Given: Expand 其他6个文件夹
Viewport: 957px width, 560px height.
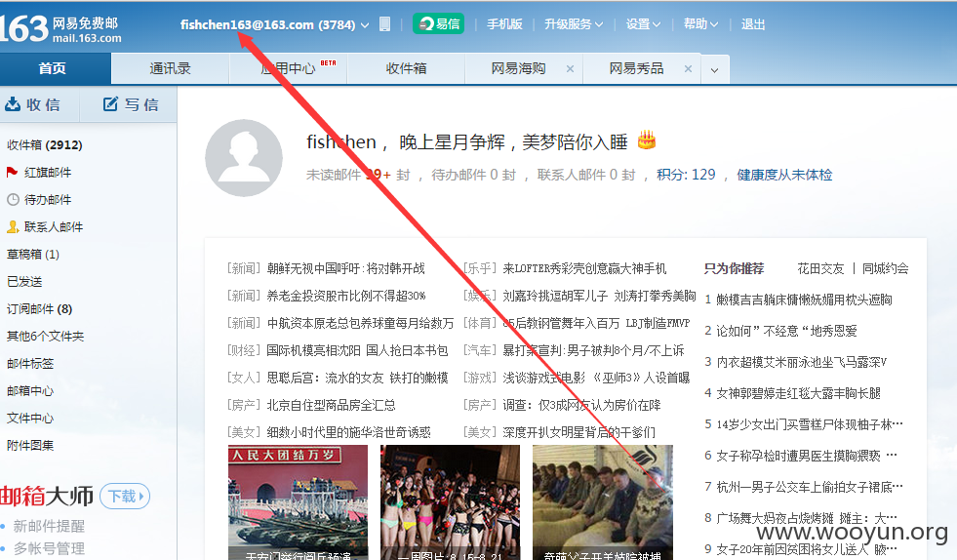Looking at the screenshot, I should point(45,336).
